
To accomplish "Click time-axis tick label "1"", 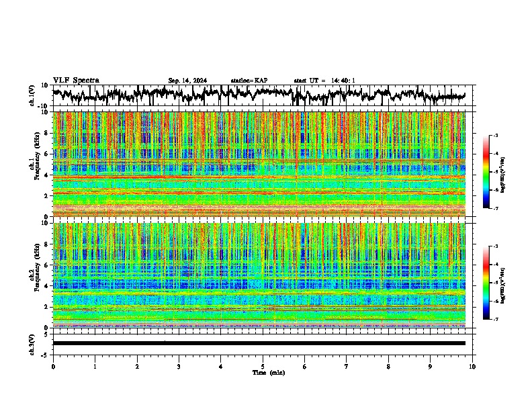I will click(95, 367).
